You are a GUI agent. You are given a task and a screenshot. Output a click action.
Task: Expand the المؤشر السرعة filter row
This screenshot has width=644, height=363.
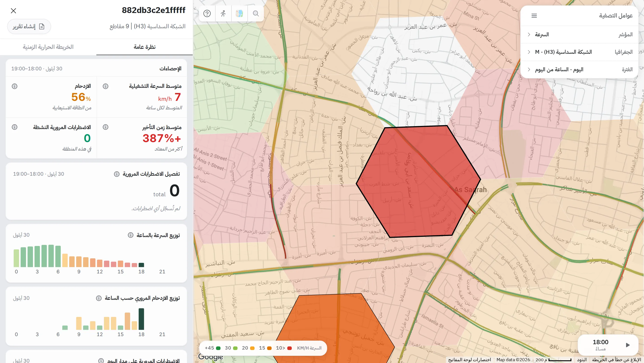pyautogui.click(x=580, y=35)
